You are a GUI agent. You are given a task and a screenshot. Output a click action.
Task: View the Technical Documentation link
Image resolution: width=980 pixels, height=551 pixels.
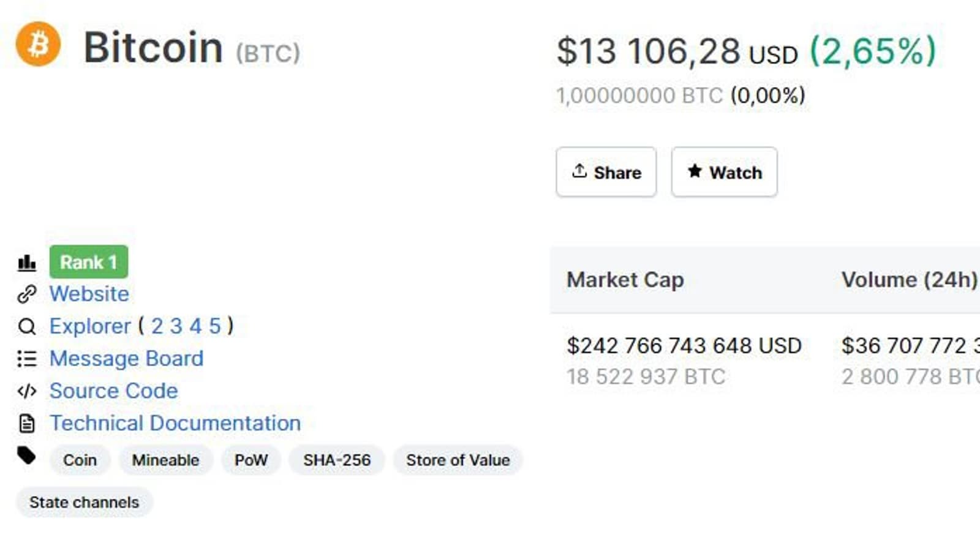tap(175, 423)
